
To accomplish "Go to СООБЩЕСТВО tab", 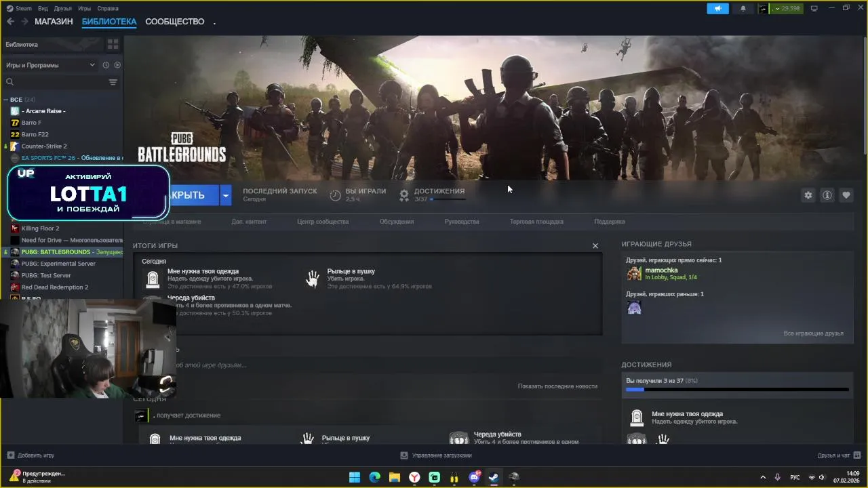I will (x=174, y=22).
